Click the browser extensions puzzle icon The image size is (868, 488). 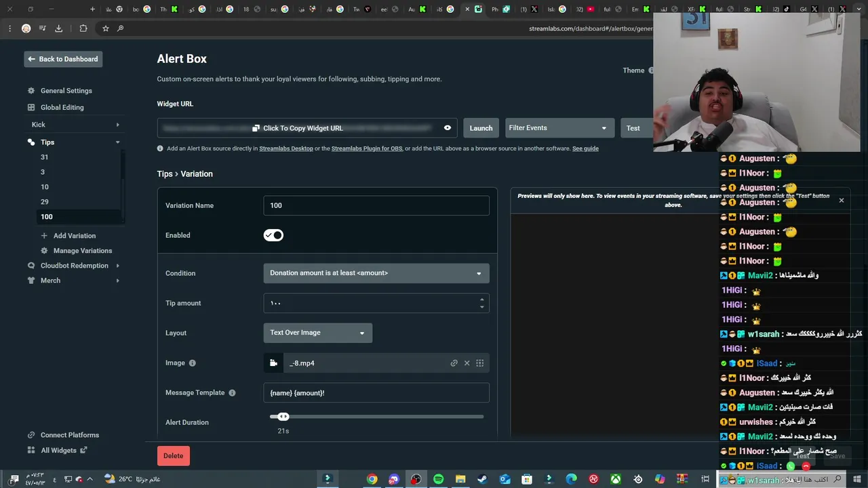[x=83, y=28]
